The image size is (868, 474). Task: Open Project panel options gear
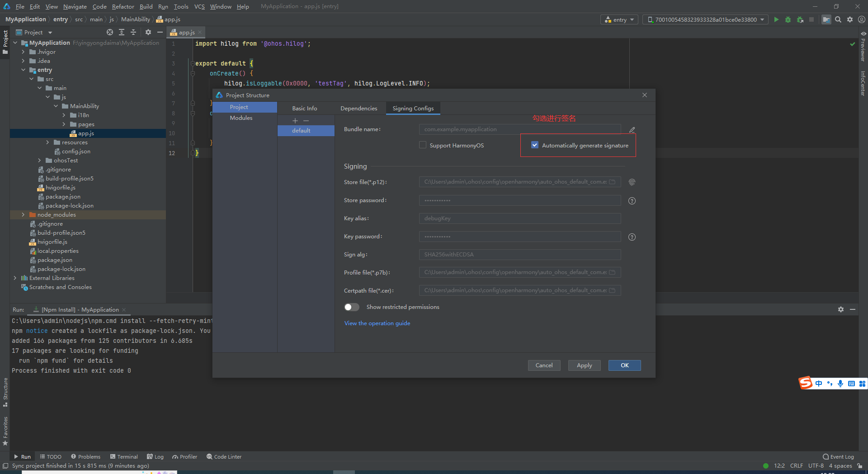tap(148, 32)
